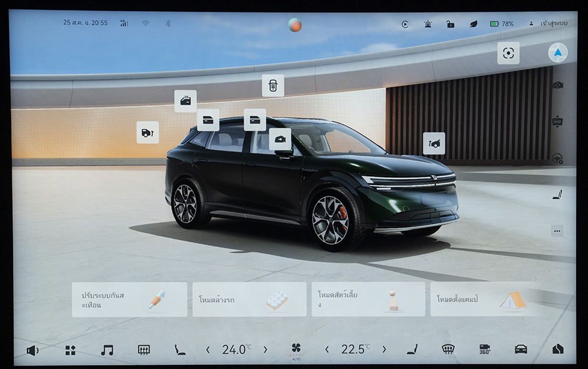Open the volume speaker control
Viewport: 588px width, 369px height.
tap(32, 351)
